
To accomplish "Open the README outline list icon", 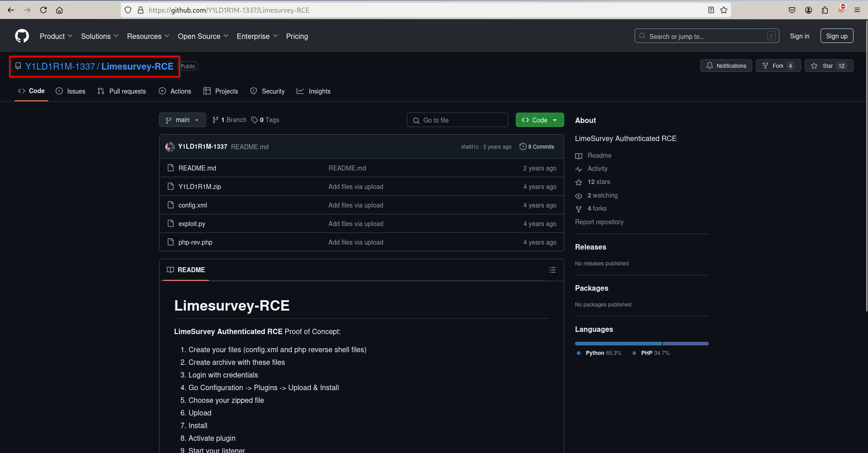I will [552, 270].
